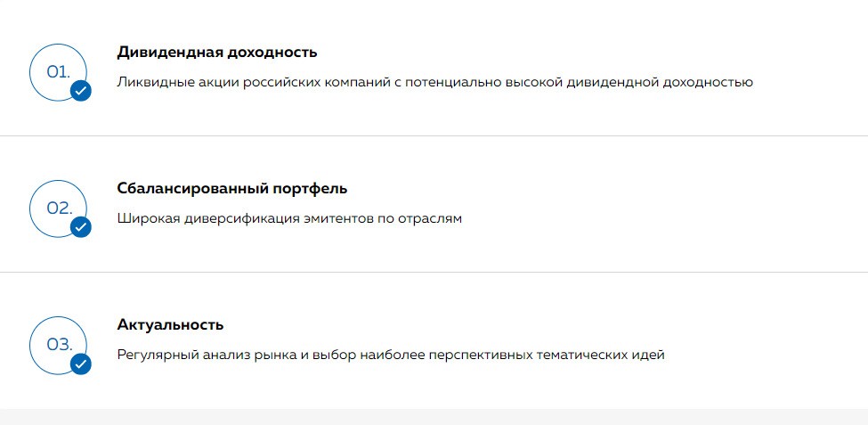The height and width of the screenshot is (425, 868).
Task: Select the blue checkmark badge on step 01
Action: [81, 91]
